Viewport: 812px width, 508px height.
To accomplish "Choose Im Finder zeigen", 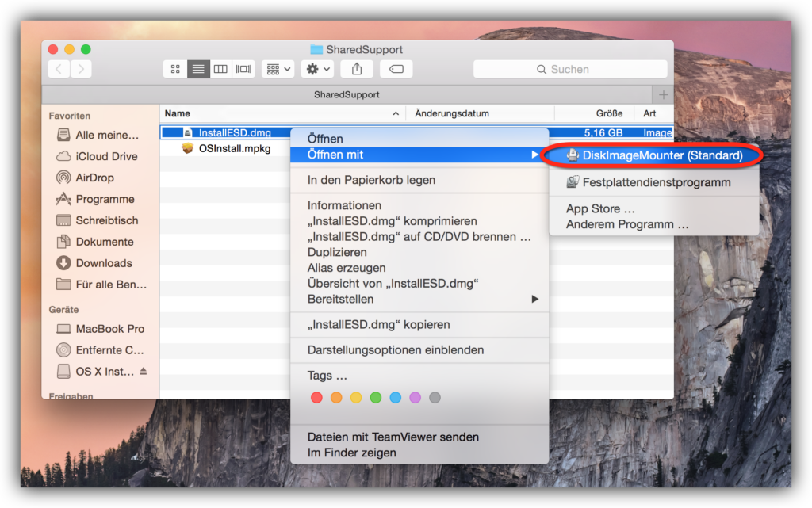I will tap(419, 453).
